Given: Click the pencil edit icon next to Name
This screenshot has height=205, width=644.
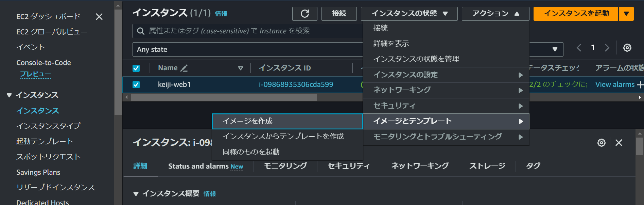Looking at the screenshot, I should [184, 68].
